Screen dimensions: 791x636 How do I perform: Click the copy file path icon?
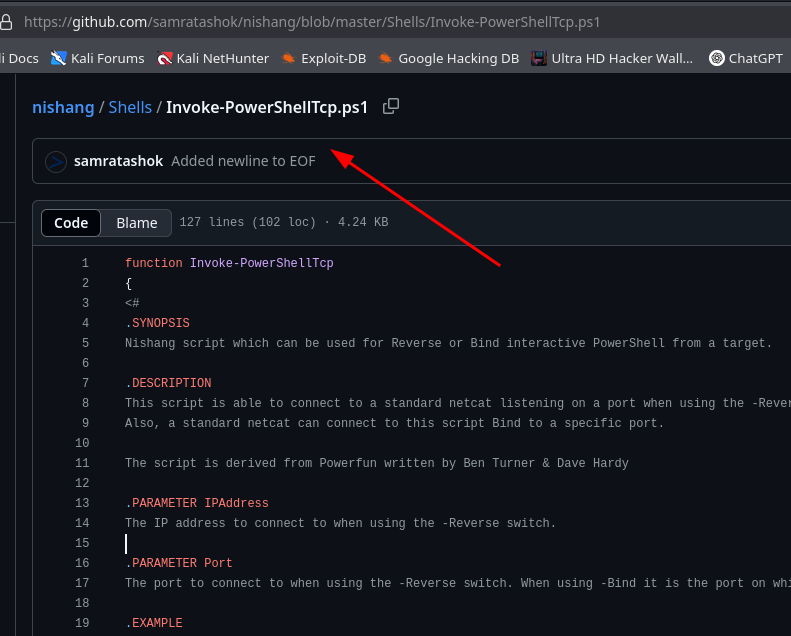pos(391,106)
